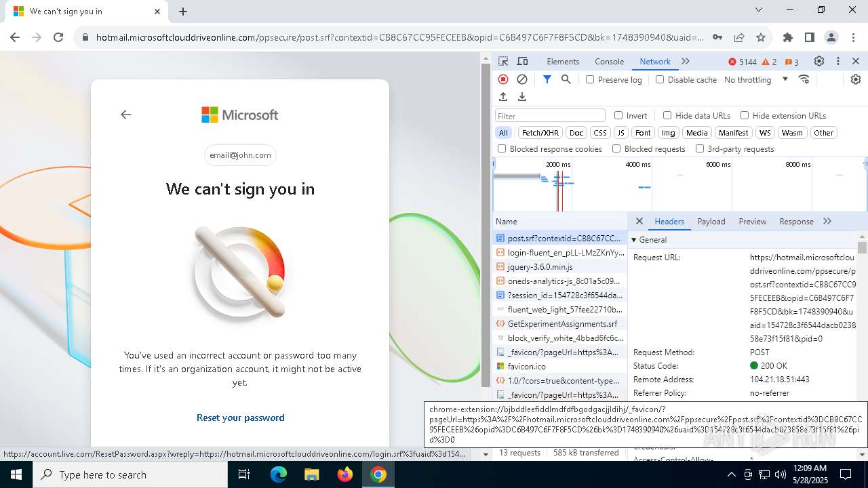Viewport: 868px width, 488px height.
Task: Enable Preserve log checkbox
Action: pyautogui.click(x=590, y=79)
